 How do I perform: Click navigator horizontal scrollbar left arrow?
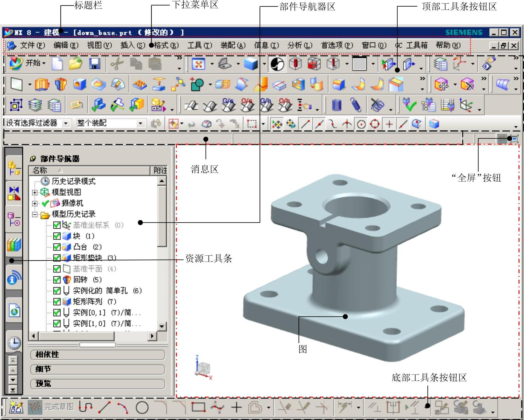tap(33, 336)
